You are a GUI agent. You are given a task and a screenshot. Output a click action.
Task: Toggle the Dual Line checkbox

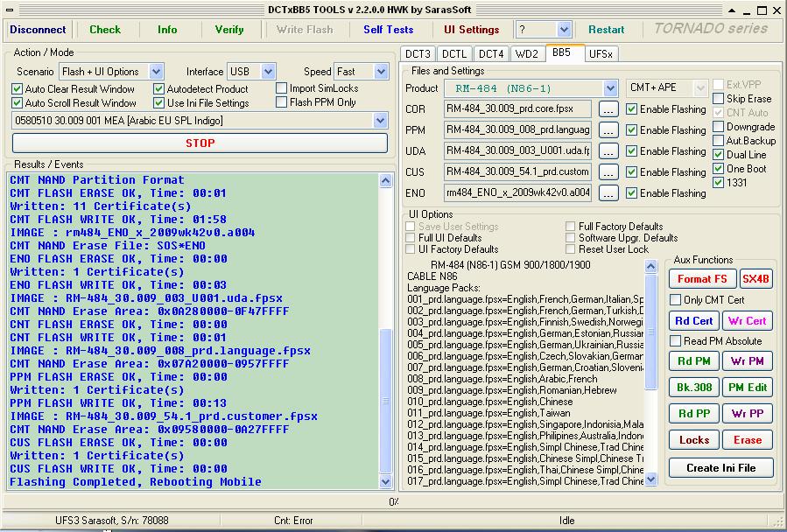pos(718,155)
